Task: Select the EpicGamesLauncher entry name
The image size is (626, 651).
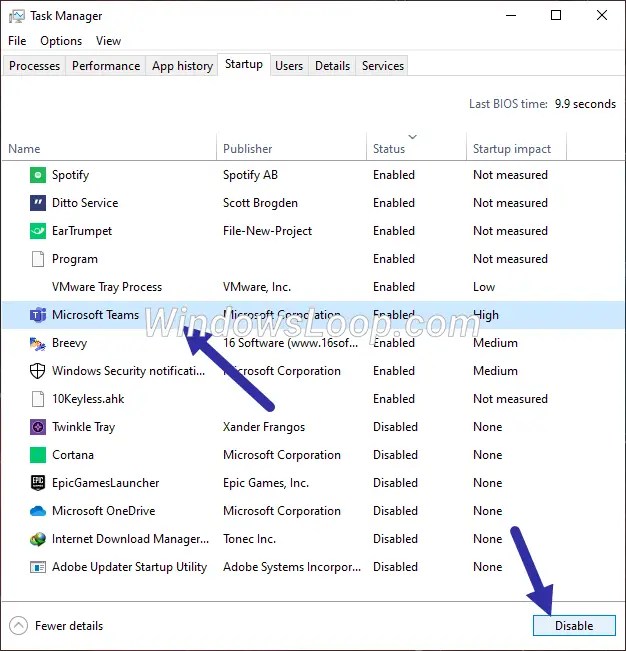Action: (x=105, y=483)
